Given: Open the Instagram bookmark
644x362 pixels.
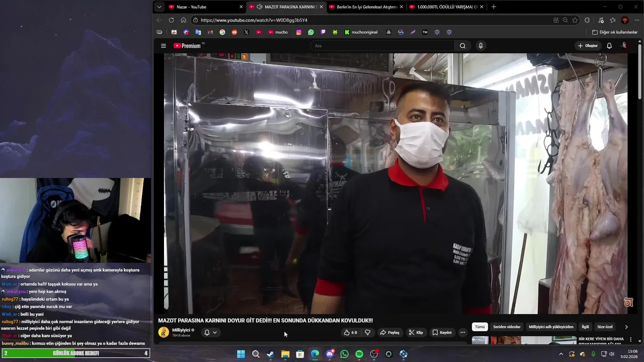Looking at the screenshot, I should coord(298,32).
